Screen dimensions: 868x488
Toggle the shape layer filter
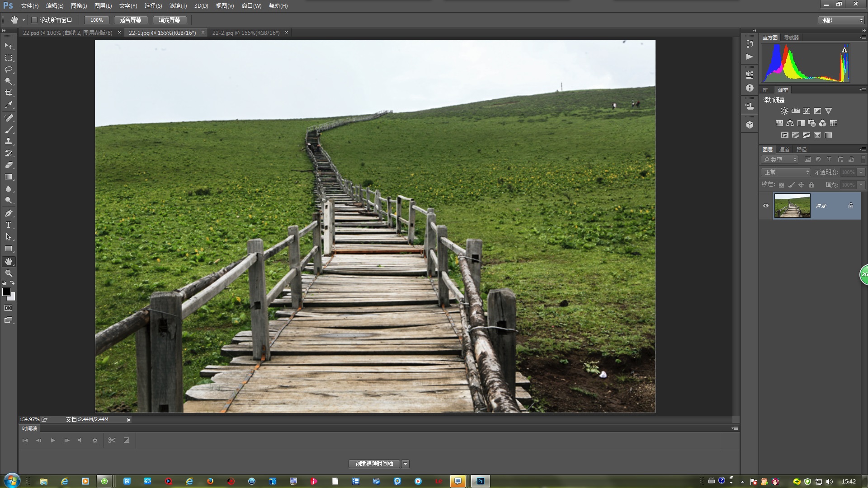pyautogui.click(x=840, y=160)
